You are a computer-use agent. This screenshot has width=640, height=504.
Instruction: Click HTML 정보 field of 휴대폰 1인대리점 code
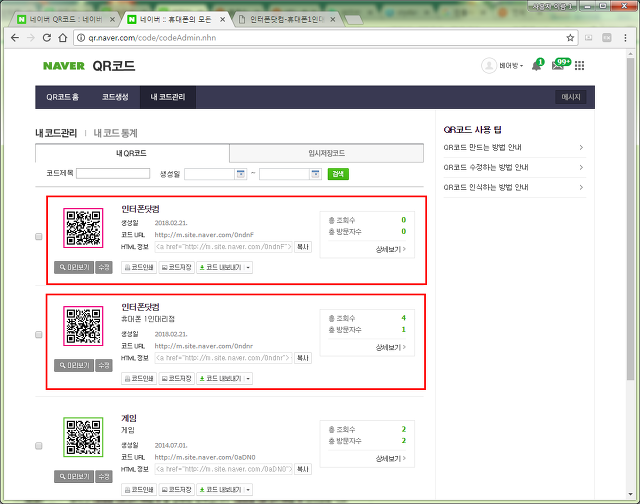223,358
